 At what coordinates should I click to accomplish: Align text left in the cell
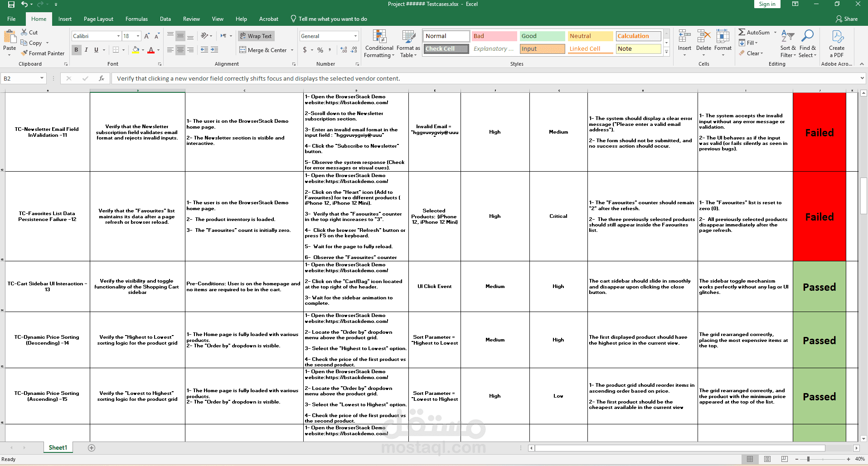pyautogui.click(x=170, y=50)
